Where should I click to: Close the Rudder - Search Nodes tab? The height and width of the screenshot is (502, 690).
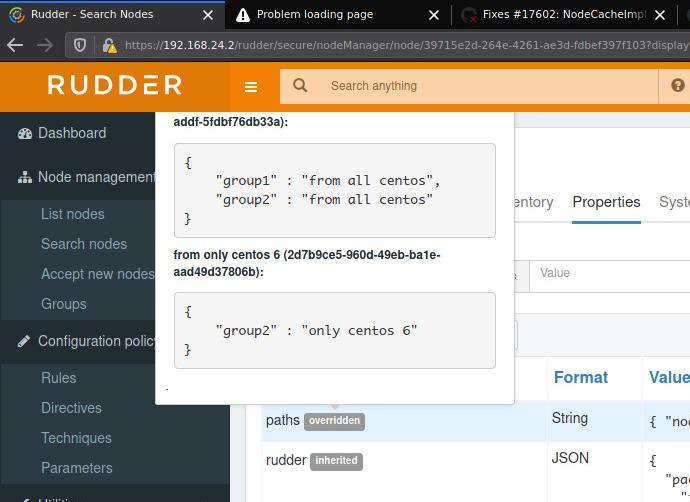tap(208, 15)
